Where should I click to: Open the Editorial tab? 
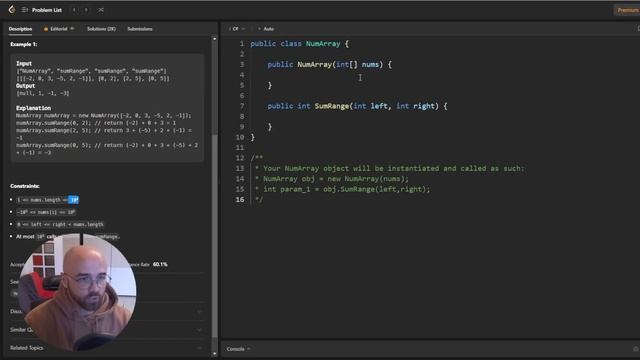tap(58, 29)
